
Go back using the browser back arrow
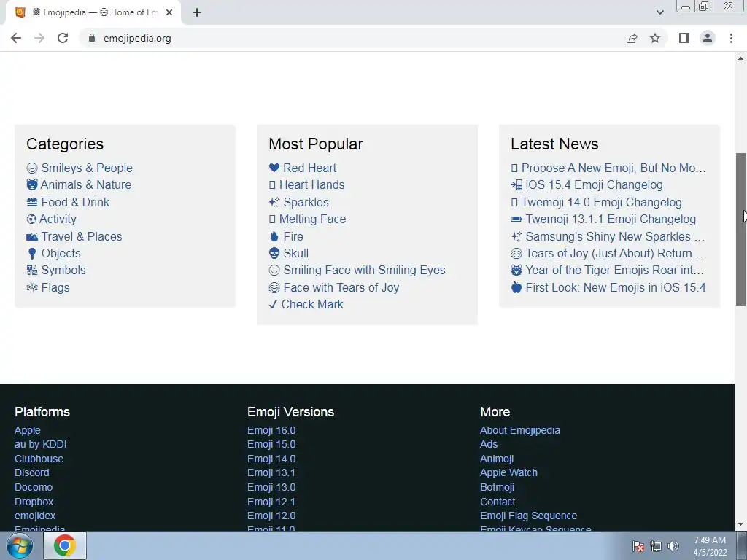click(x=16, y=38)
